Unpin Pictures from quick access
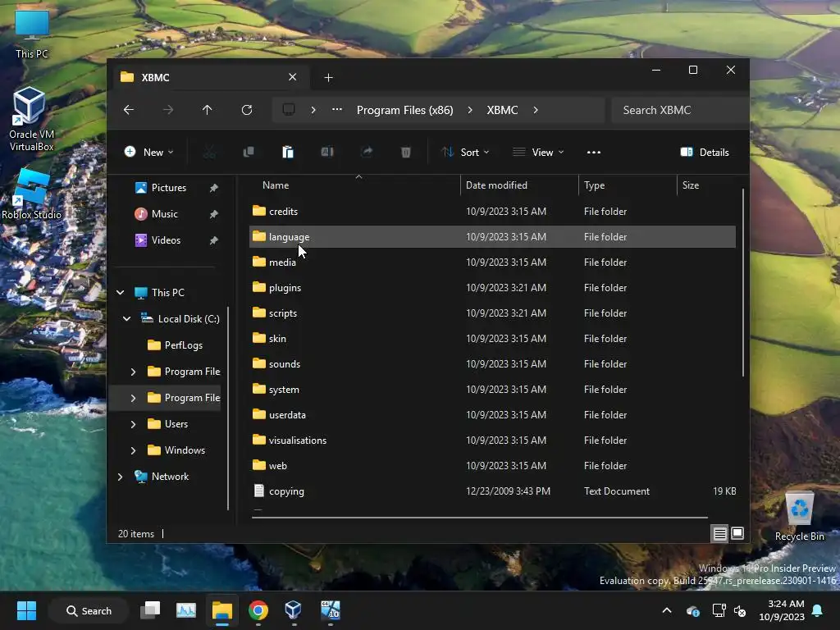The width and height of the screenshot is (840, 630). (214, 188)
